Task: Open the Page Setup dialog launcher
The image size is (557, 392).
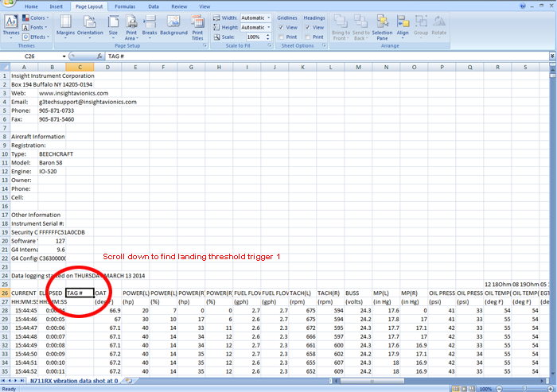Action: (205, 46)
